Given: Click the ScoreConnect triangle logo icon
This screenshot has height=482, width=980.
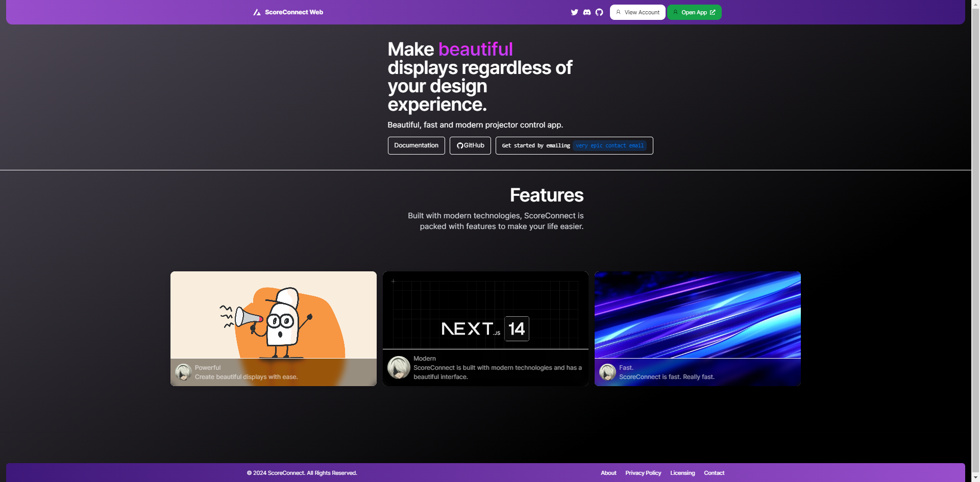Looking at the screenshot, I should click(257, 12).
